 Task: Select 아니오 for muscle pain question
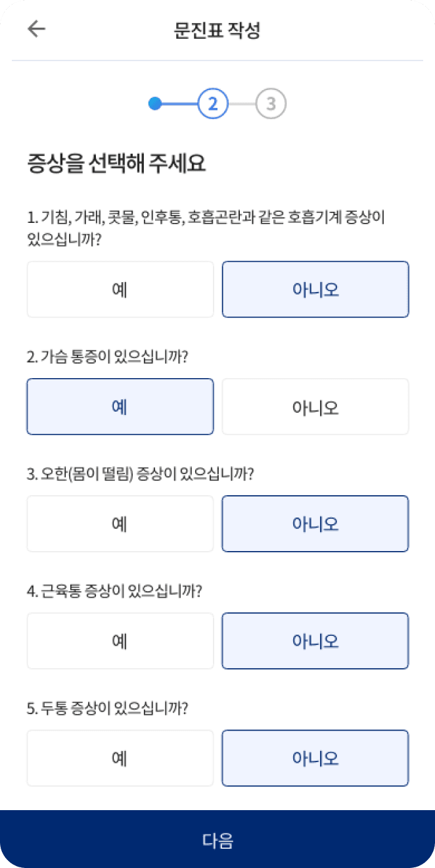(315, 640)
